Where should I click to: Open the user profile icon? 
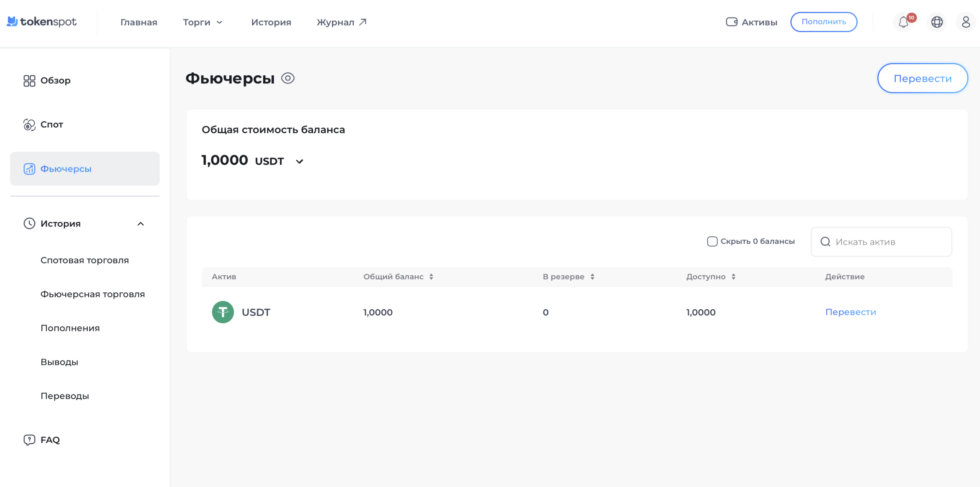[x=965, y=22]
